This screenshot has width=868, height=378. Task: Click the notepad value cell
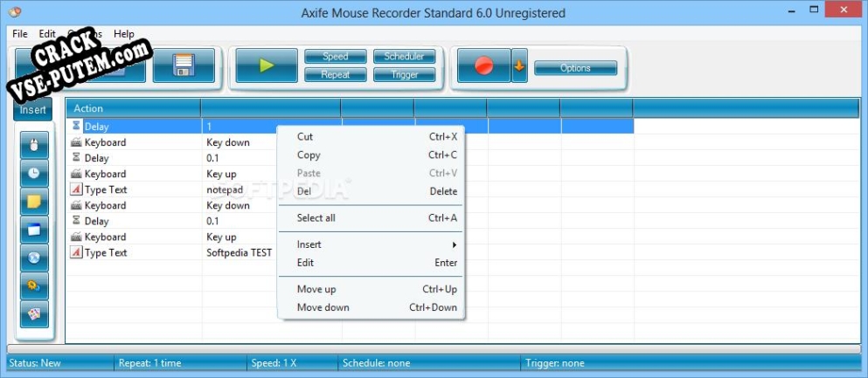[225, 189]
